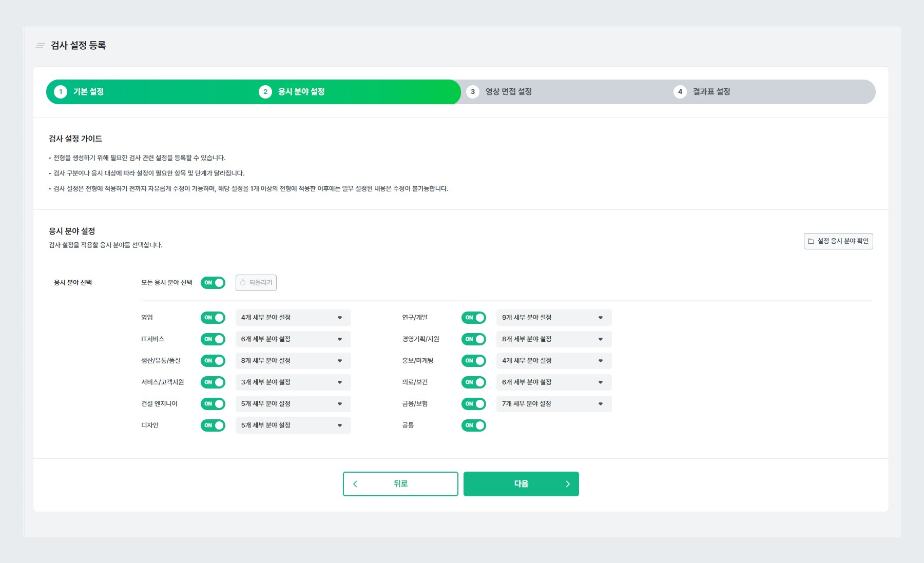Click step number 3 circle icon
This screenshot has width=924, height=563.
point(473,92)
